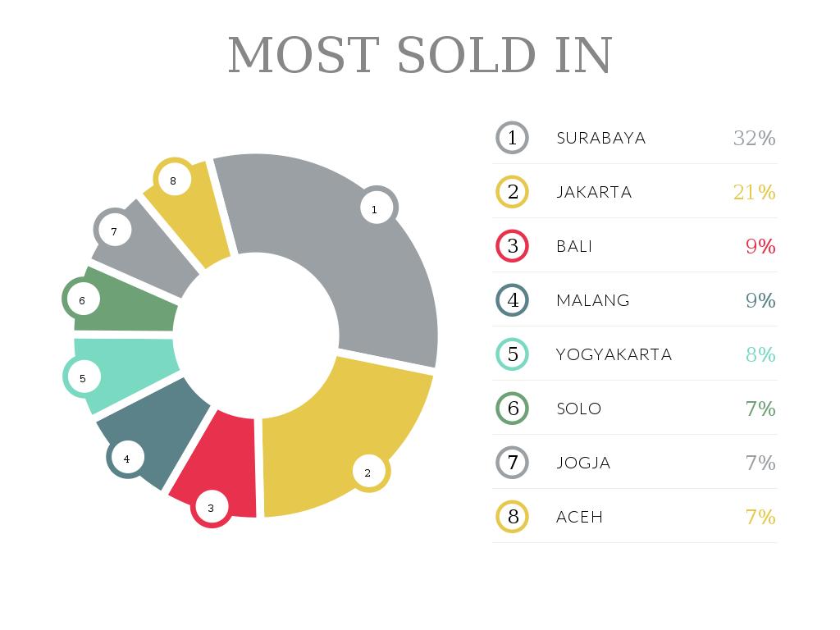Screen dimensions: 840x630
Task: Select the yellow number 8 legend circle
Action: tap(513, 517)
